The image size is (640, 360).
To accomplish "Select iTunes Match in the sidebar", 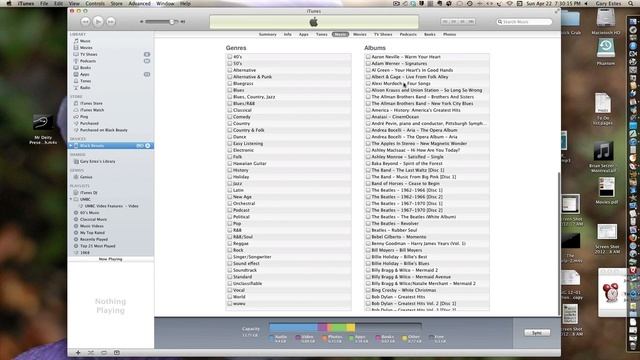I will [91, 110].
